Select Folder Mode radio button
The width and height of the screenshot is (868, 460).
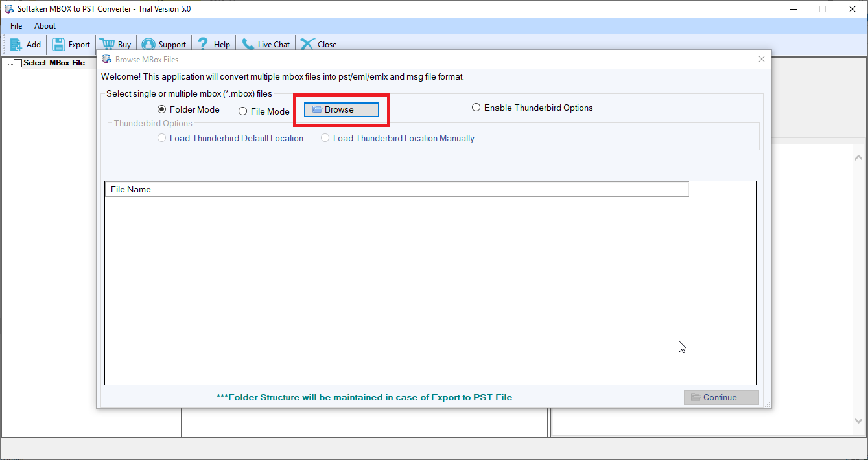coord(162,110)
